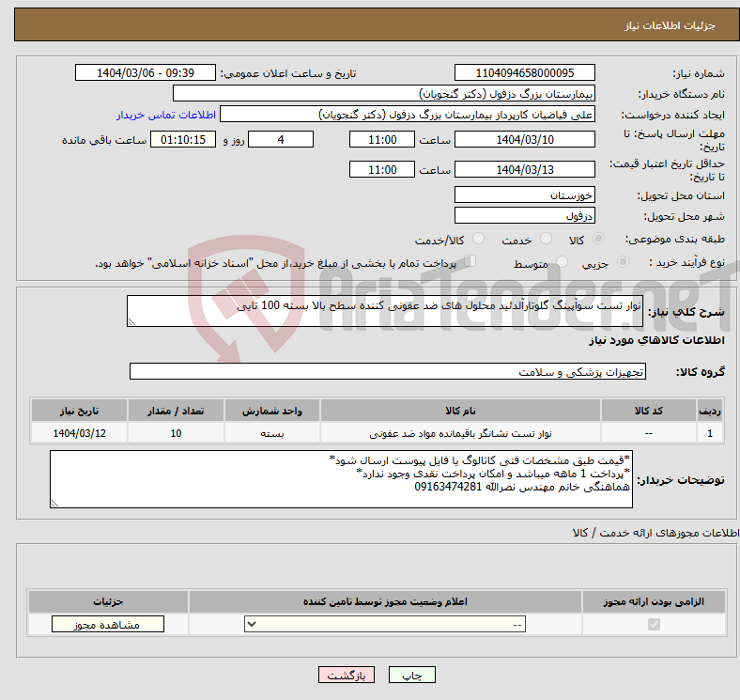740x700 pixels.
Task: Select the کالا/خدمت radio button
Action: (479, 239)
